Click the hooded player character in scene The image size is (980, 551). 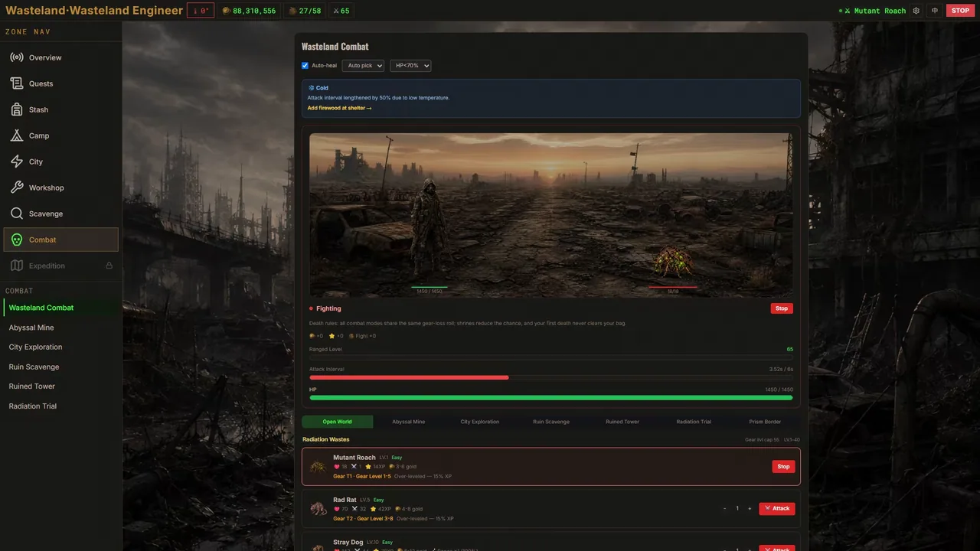pyautogui.click(x=427, y=230)
